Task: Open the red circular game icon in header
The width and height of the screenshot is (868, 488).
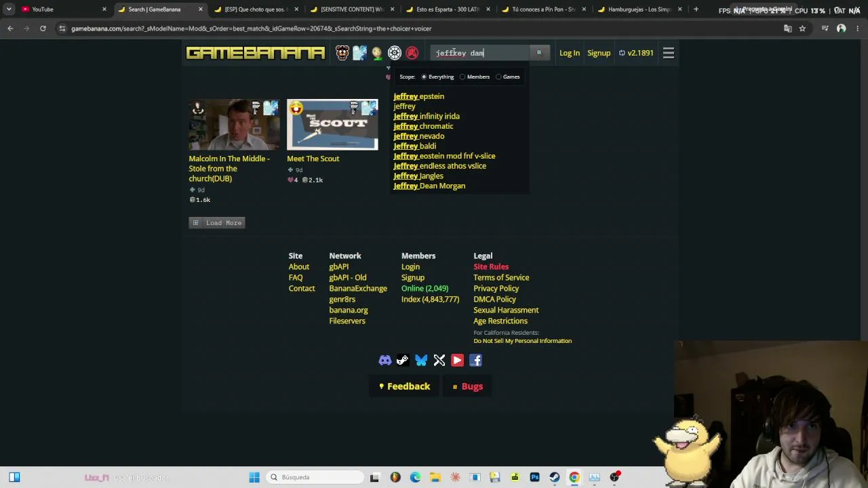Action: 412,53
